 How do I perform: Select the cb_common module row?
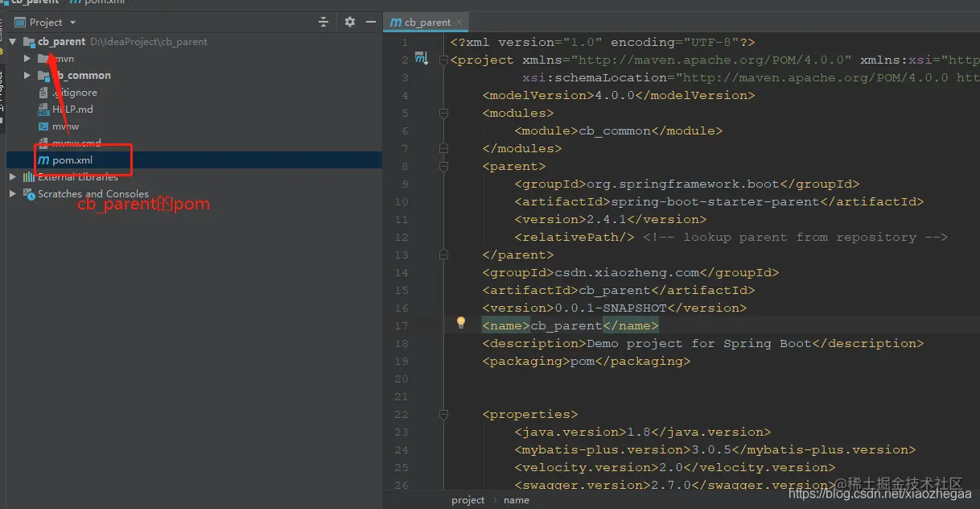[x=193, y=76]
